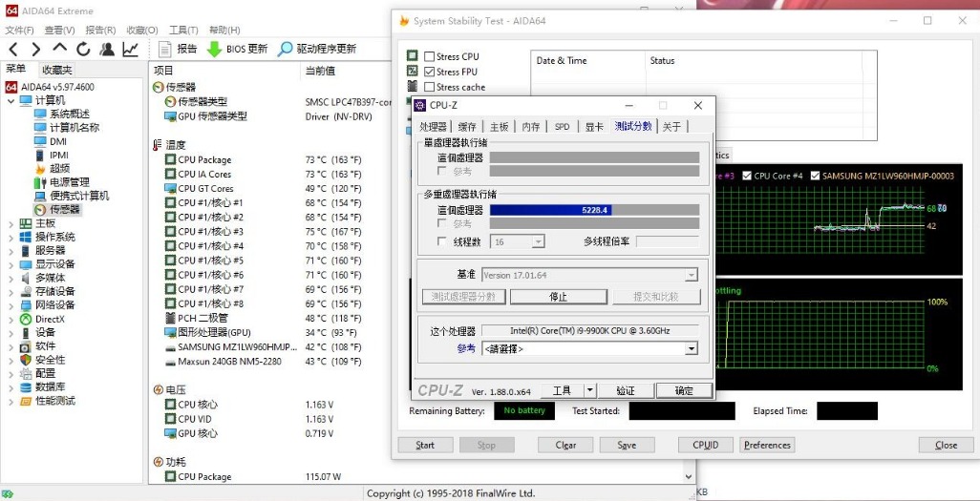
Task: Enable the Stress CPU checkbox
Action: (x=429, y=56)
